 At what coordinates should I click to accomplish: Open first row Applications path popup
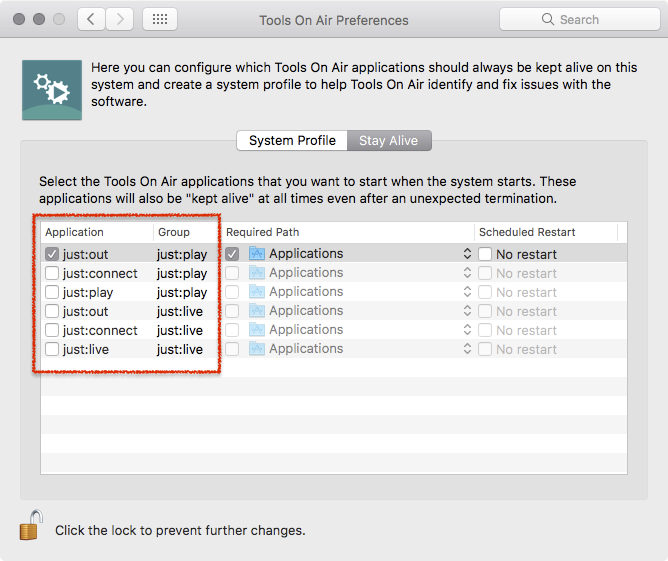click(x=467, y=253)
